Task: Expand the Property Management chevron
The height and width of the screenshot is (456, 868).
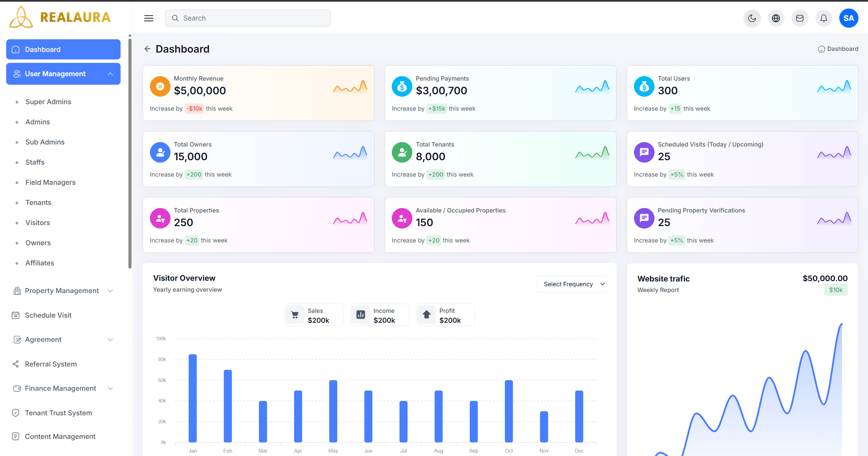Action: click(x=110, y=291)
